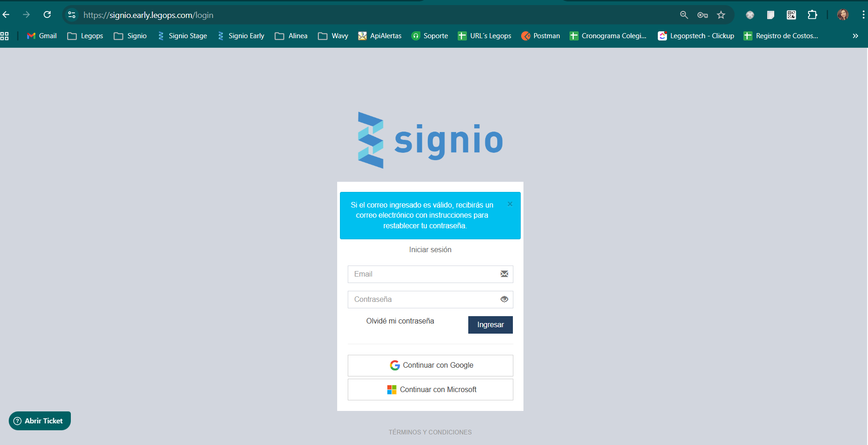Bookmark this page with the star
Screen dimensions: 868x445
721,15
